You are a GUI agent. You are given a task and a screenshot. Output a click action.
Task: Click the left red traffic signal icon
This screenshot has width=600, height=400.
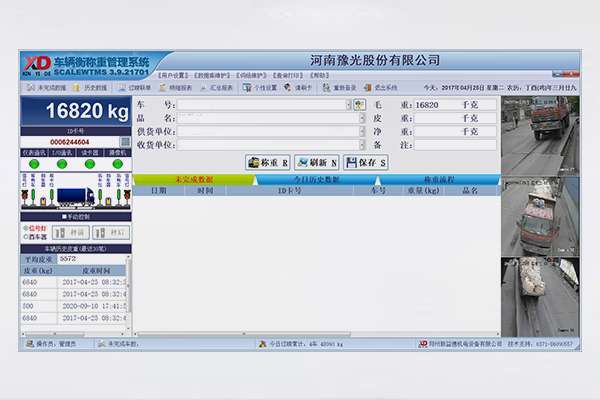click(25, 195)
